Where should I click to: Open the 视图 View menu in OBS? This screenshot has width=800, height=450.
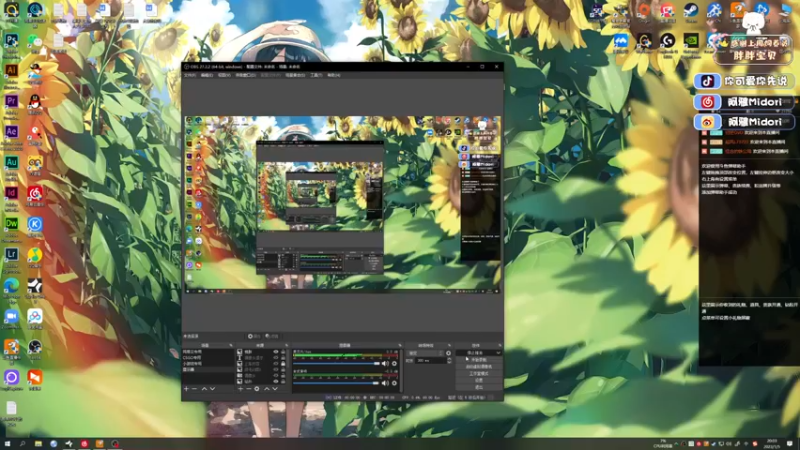click(x=223, y=75)
